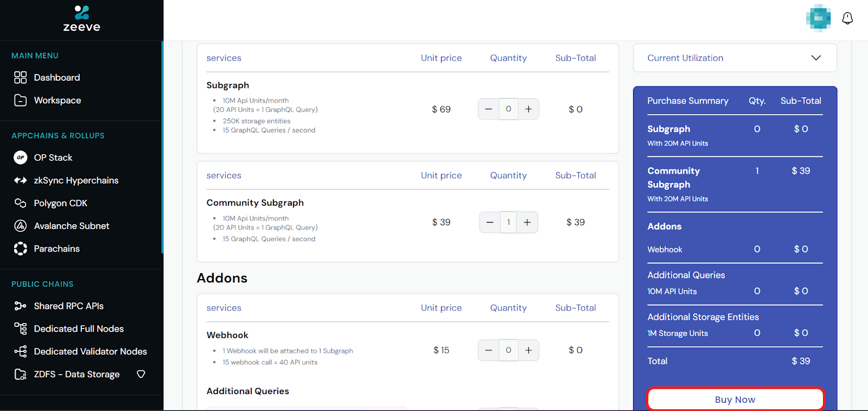
Task: Click '250K storage entities' bullet
Action: 256,121
